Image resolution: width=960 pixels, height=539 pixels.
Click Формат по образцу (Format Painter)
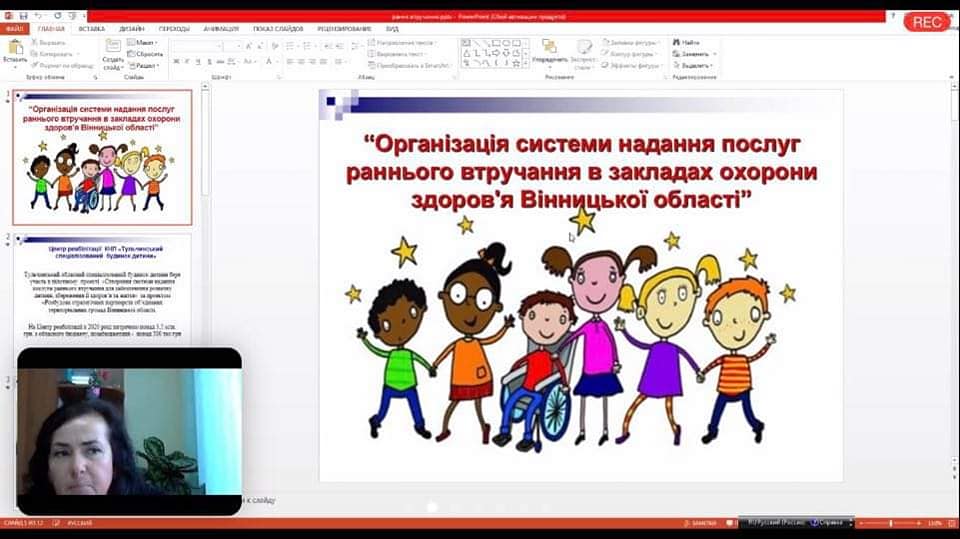tap(62, 66)
